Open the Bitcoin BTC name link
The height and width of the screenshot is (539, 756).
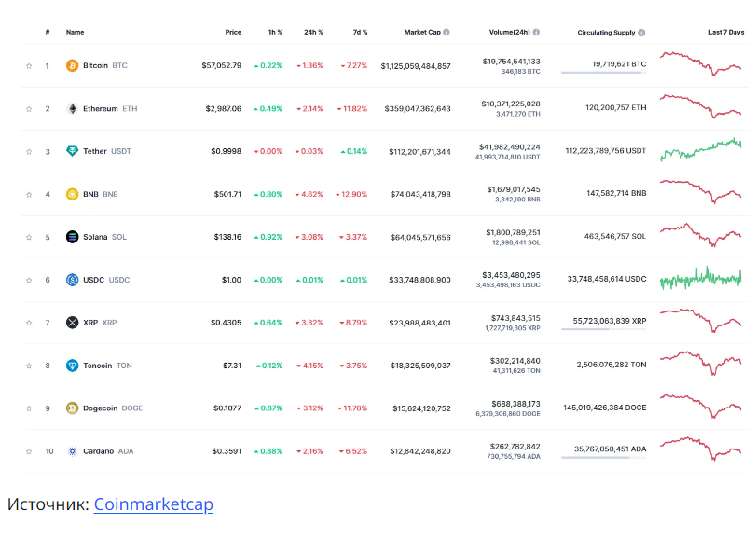105,65
